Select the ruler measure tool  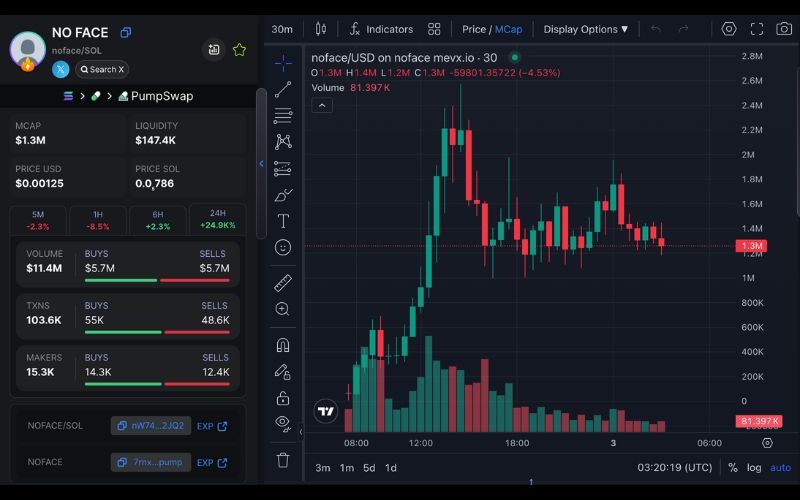point(283,283)
